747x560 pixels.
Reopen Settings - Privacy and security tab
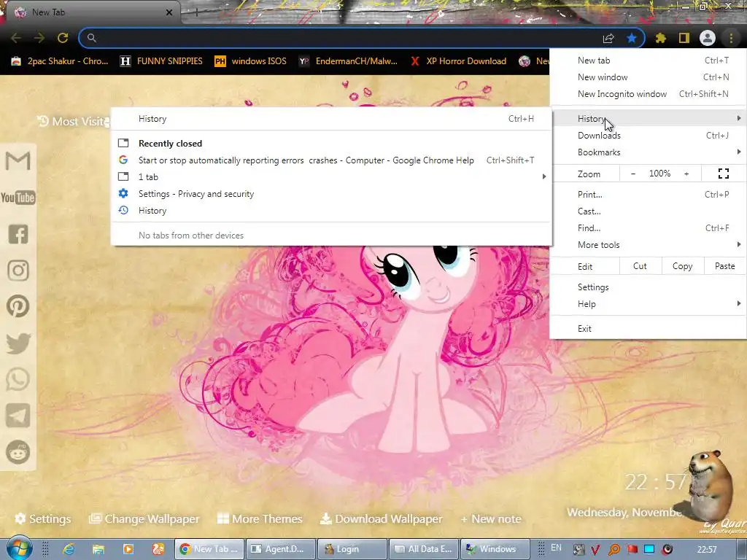coord(332,194)
